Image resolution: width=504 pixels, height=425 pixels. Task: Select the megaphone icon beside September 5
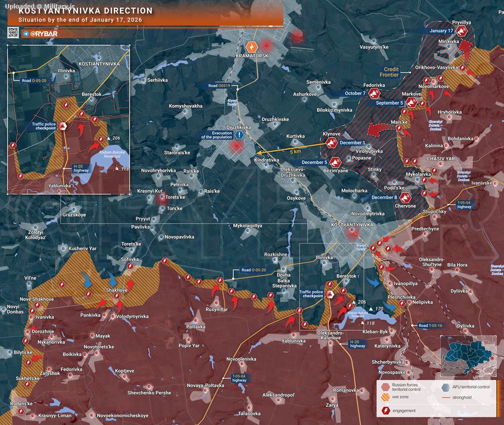[411, 103]
